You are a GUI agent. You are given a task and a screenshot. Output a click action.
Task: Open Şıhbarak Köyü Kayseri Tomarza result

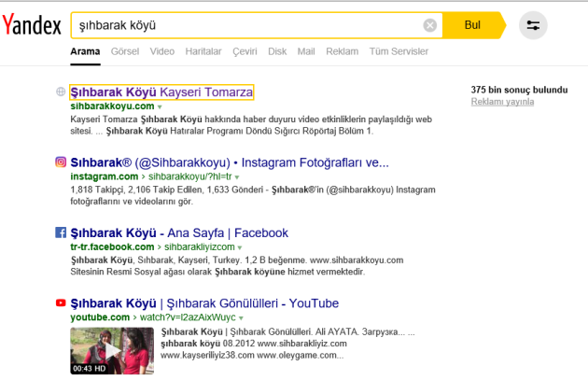click(x=161, y=91)
